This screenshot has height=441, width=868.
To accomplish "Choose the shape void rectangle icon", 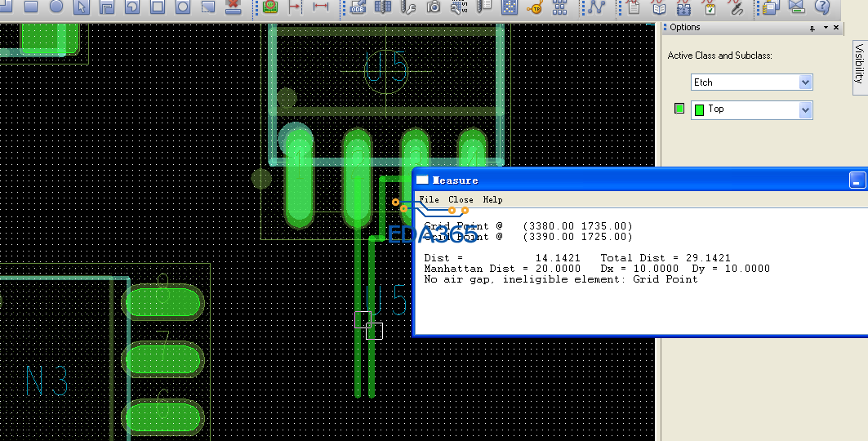I will (158, 7).
